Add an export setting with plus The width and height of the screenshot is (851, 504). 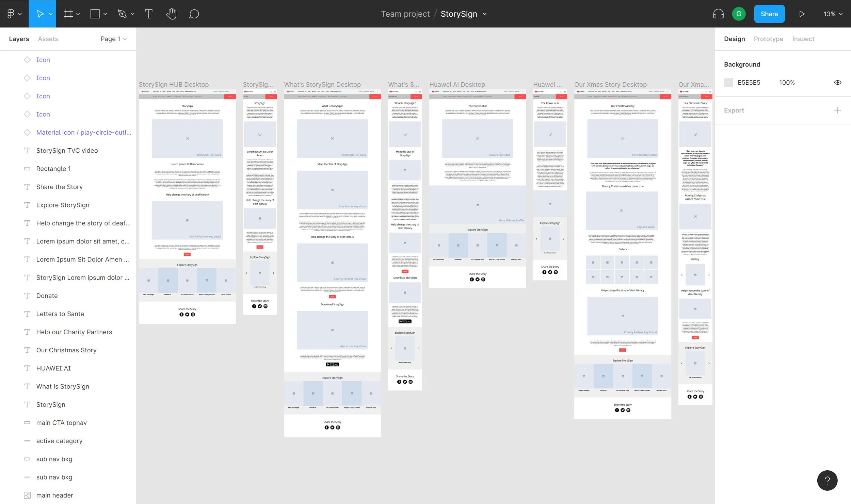(x=837, y=111)
